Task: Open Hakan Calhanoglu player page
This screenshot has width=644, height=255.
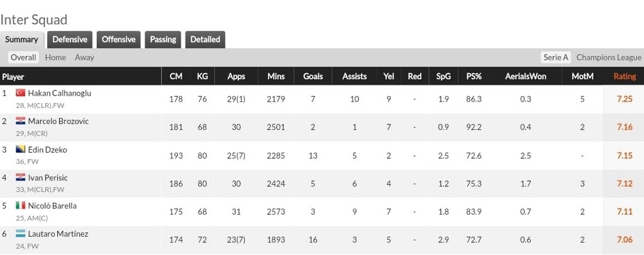Action: point(60,93)
